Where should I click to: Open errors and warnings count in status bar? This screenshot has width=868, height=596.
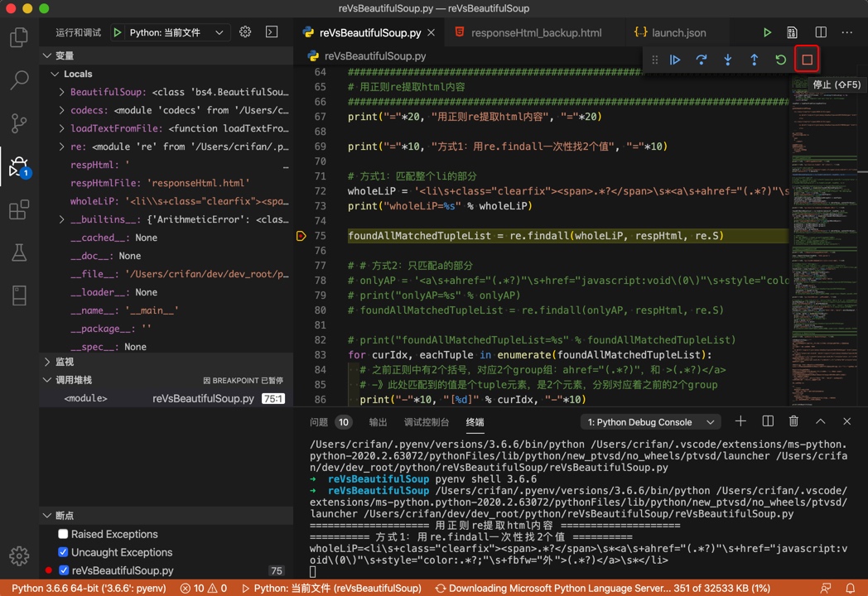click(204, 589)
